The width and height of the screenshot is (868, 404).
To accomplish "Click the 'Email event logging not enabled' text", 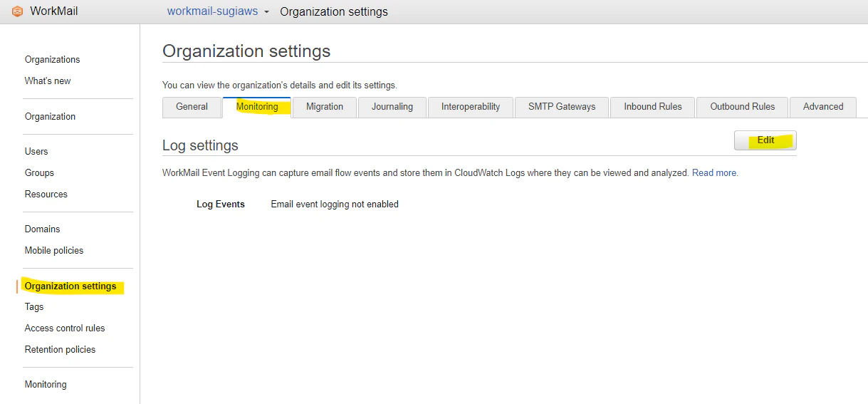I will (335, 204).
